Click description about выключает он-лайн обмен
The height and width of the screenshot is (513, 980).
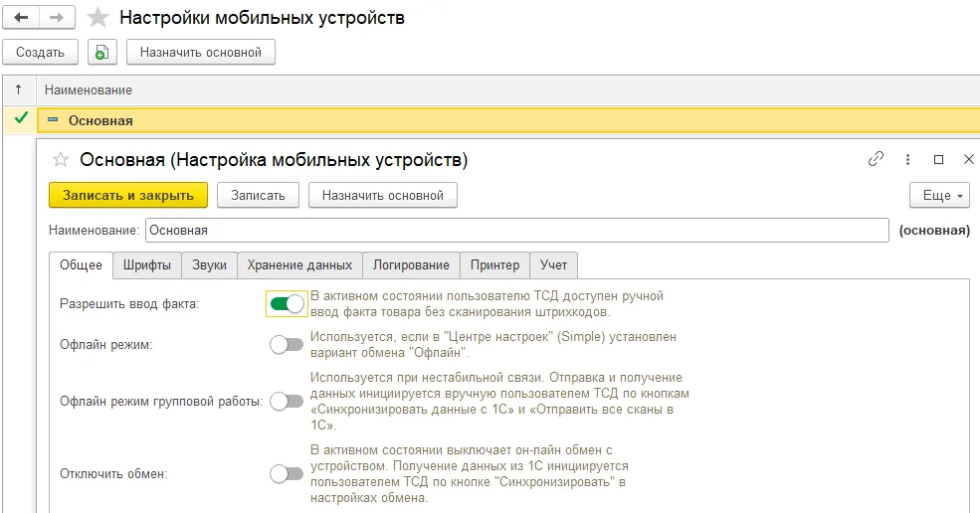point(470,473)
